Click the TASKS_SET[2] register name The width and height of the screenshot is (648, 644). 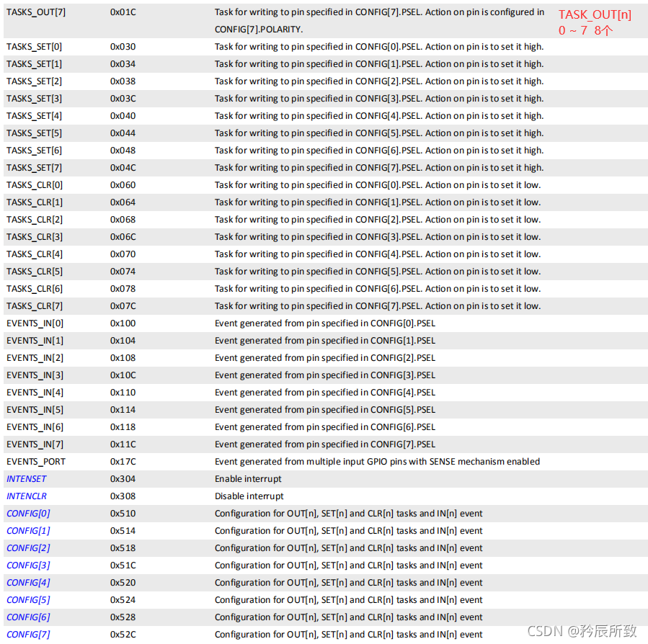pyautogui.click(x=35, y=81)
